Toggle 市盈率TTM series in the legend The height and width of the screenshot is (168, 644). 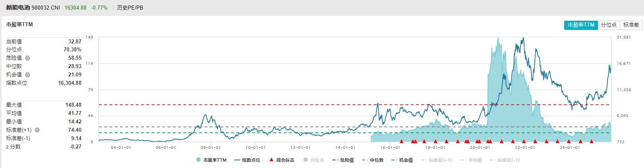pyautogui.click(x=211, y=160)
